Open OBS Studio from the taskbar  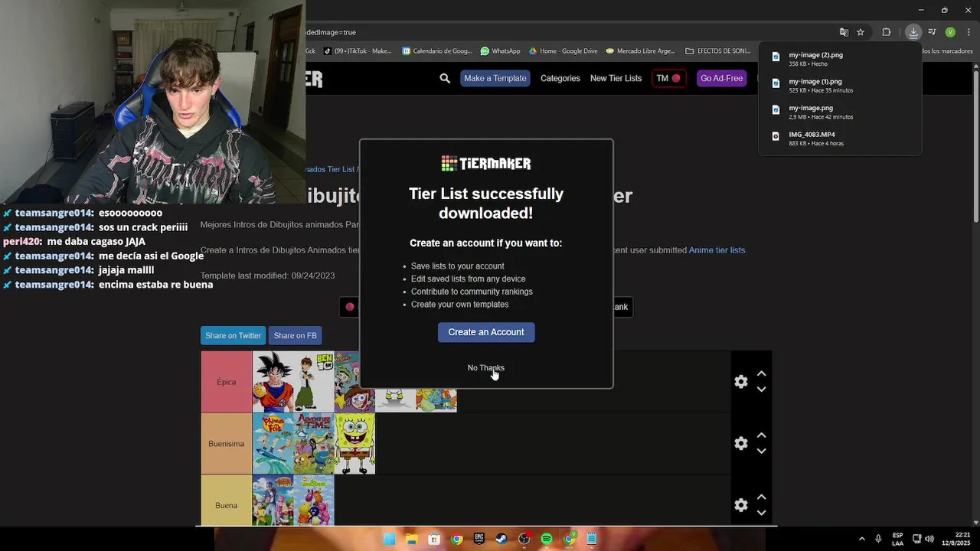click(x=524, y=539)
